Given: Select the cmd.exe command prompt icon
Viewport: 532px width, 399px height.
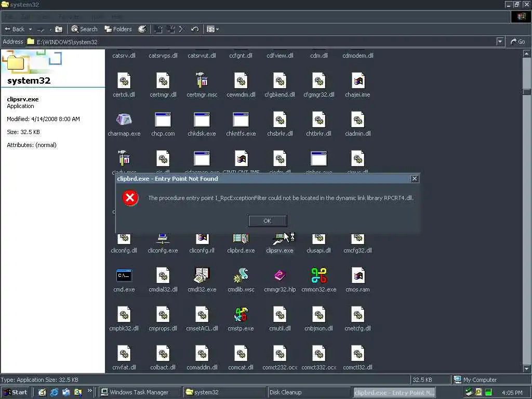Looking at the screenshot, I should tap(124, 275).
